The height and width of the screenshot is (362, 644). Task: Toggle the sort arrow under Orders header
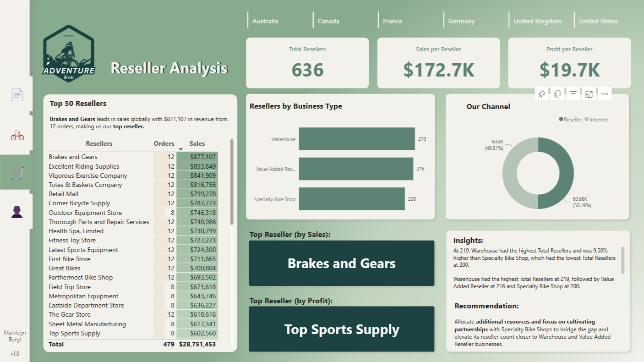coord(180,149)
